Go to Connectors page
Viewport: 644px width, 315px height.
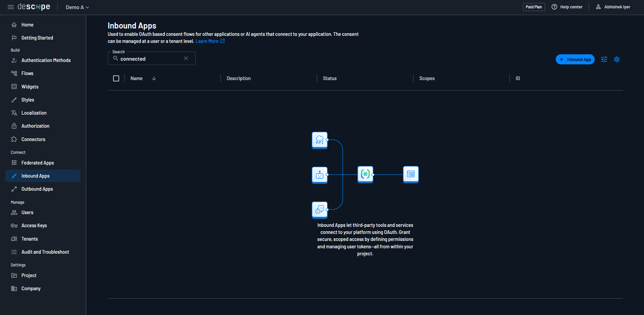(x=33, y=139)
